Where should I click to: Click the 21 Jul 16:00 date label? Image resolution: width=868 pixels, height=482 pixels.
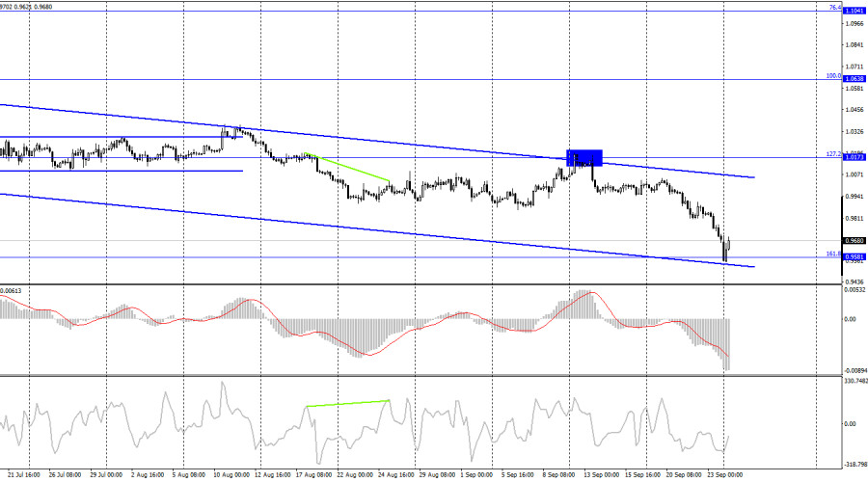24,475
